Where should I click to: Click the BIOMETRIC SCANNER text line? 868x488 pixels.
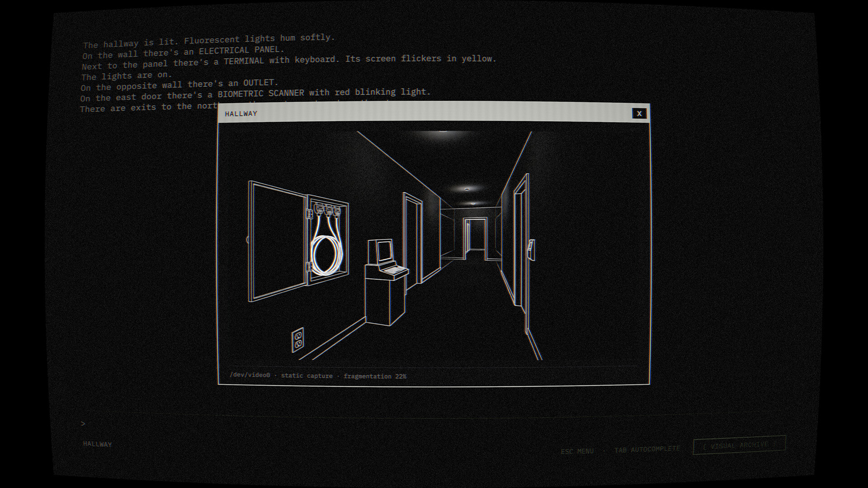tap(255, 95)
